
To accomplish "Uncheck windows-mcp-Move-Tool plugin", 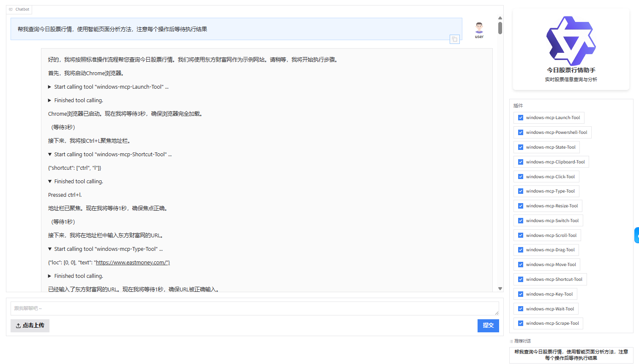I will (521, 265).
